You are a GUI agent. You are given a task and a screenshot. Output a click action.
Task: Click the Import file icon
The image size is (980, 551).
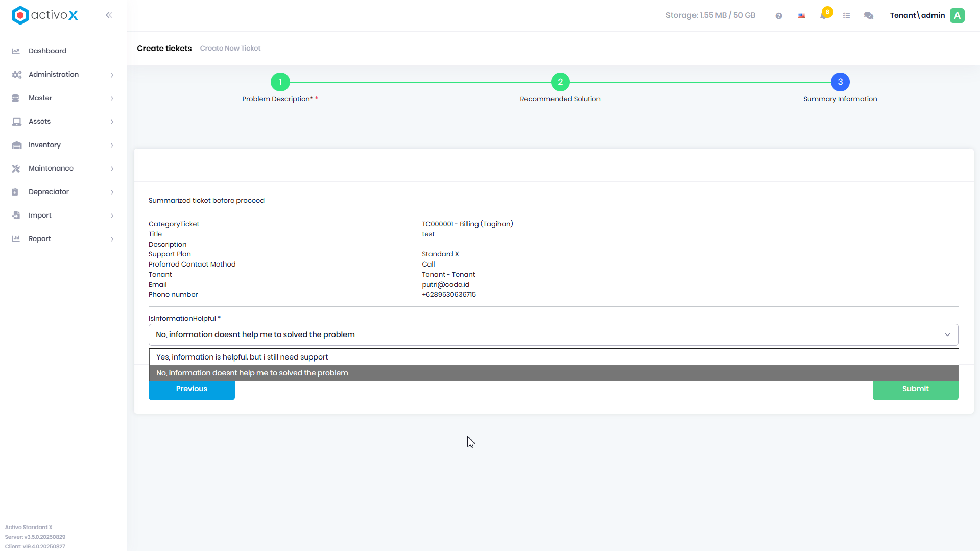click(x=16, y=215)
